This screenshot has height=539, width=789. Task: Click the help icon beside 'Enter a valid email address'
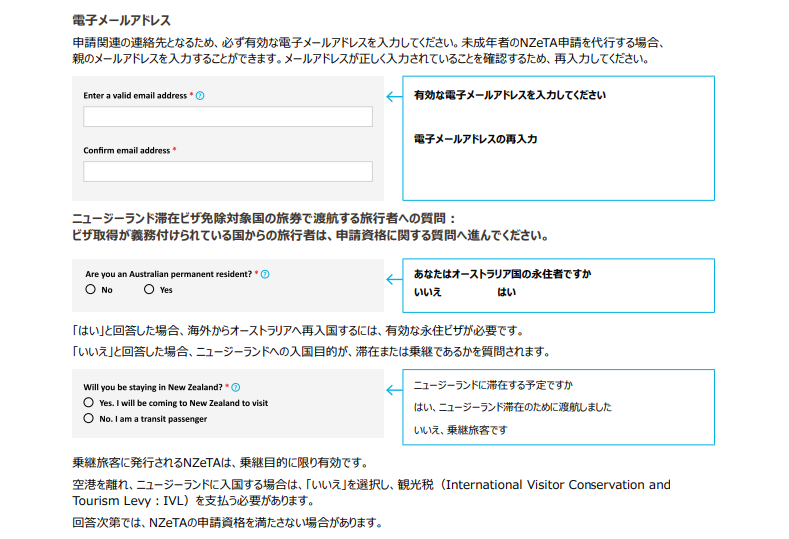click(x=200, y=96)
